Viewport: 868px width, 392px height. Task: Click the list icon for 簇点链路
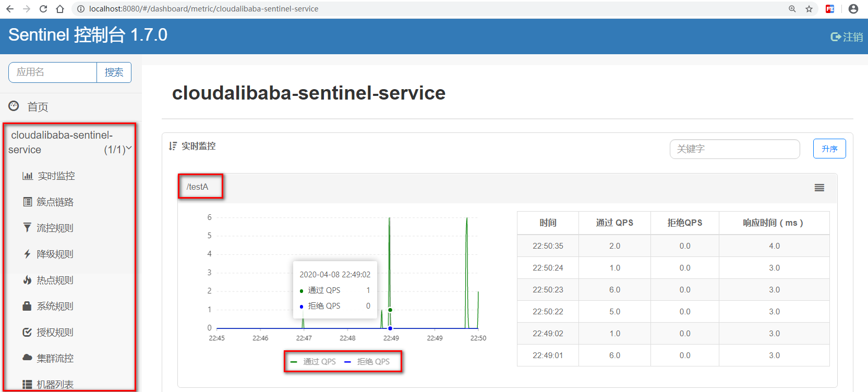click(28, 202)
